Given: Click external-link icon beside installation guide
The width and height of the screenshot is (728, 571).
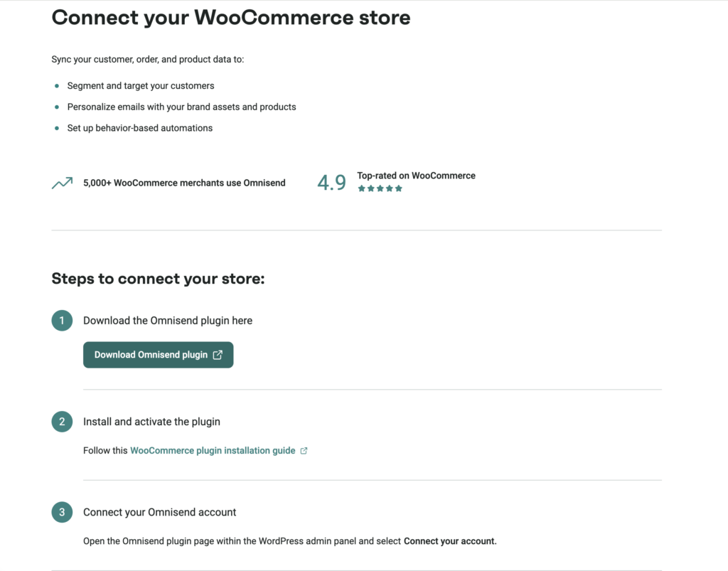Looking at the screenshot, I should coord(304,451).
